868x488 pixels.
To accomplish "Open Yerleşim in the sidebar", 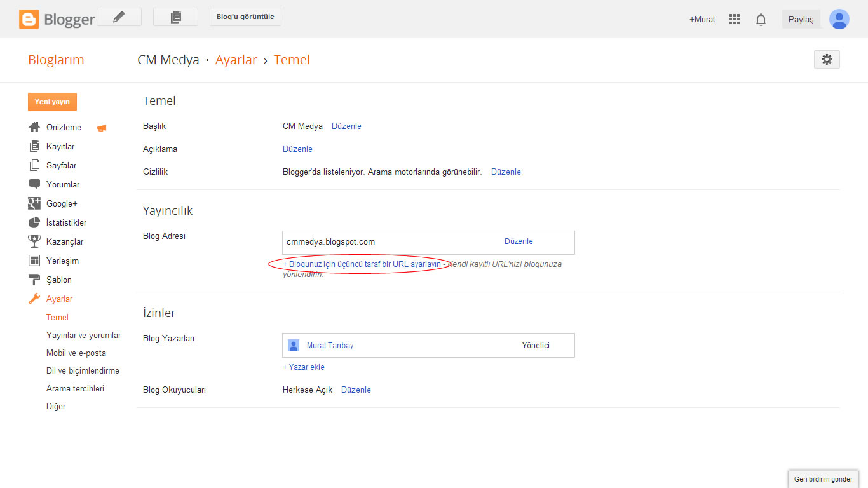I will (x=62, y=261).
